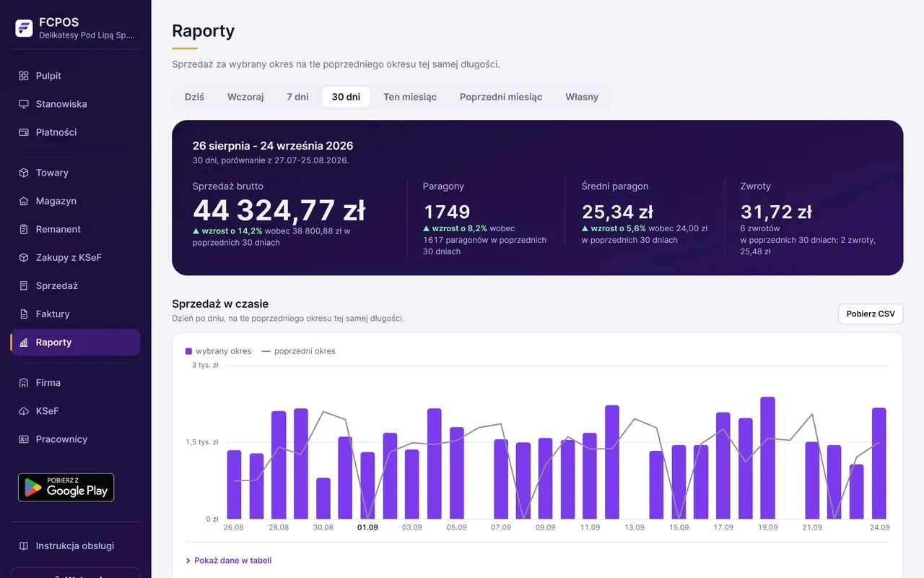Open the Poprzedni miesiąc tab
This screenshot has height=578, width=924.
click(x=501, y=97)
